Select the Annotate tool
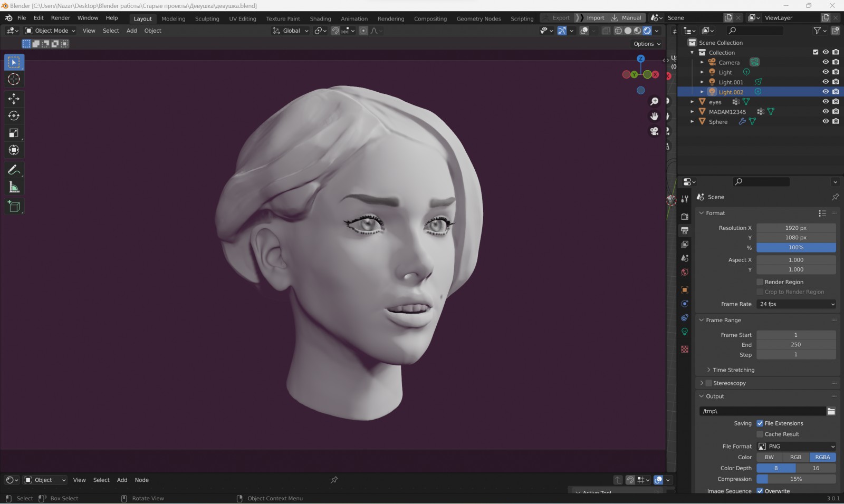Screen dimensions: 844x504 (14, 170)
